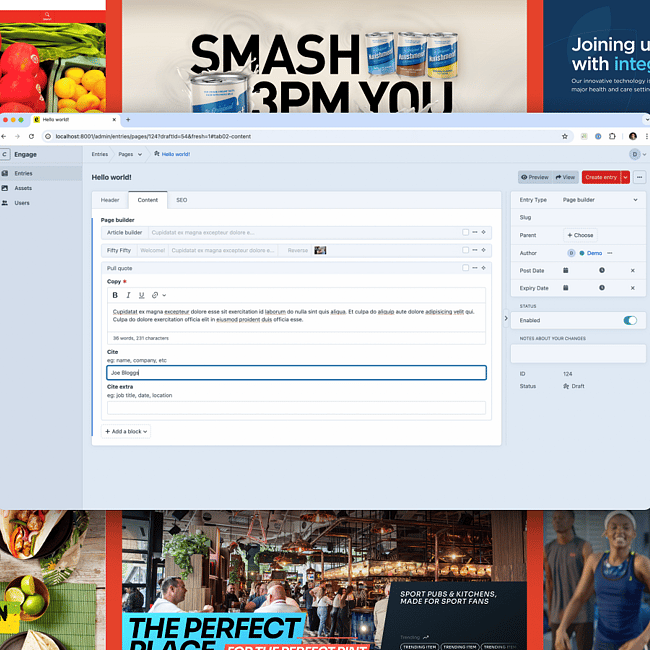Apply bold formatting in Copy editor
Screen dimensions: 650x650
click(x=115, y=295)
